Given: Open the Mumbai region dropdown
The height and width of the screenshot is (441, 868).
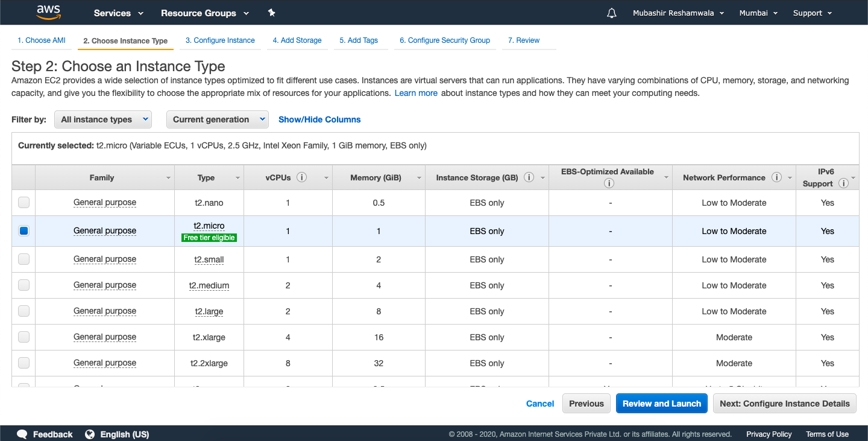Looking at the screenshot, I should click(758, 13).
